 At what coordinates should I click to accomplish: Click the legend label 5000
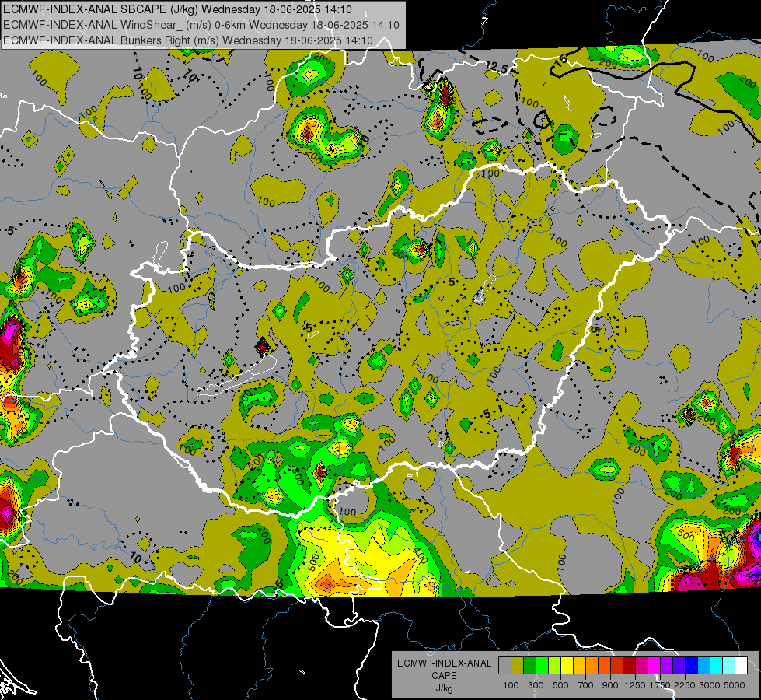[735, 685]
